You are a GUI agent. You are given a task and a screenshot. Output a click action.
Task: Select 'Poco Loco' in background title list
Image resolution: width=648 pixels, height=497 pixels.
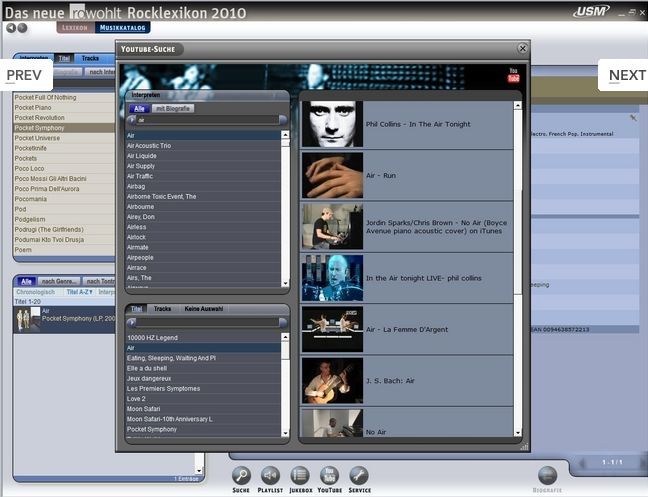pos(64,169)
